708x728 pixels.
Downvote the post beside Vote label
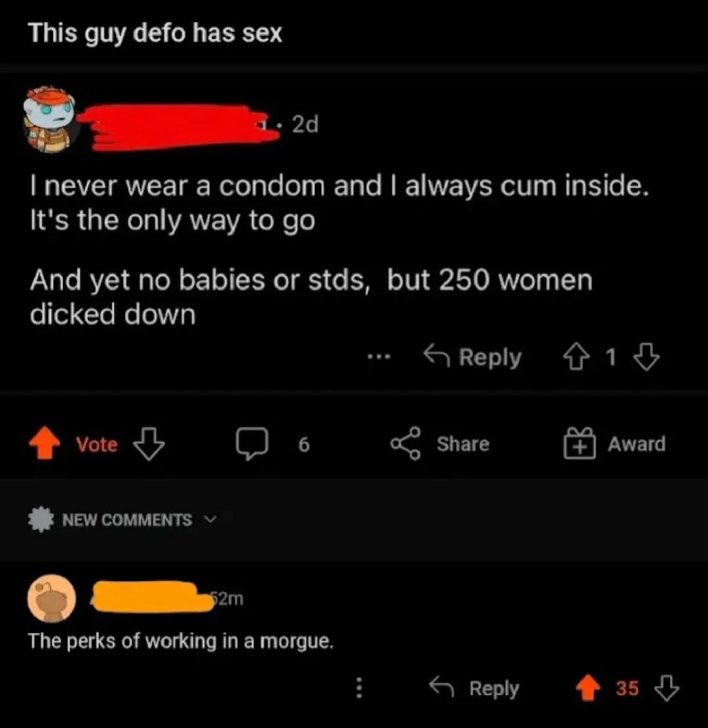click(x=149, y=444)
